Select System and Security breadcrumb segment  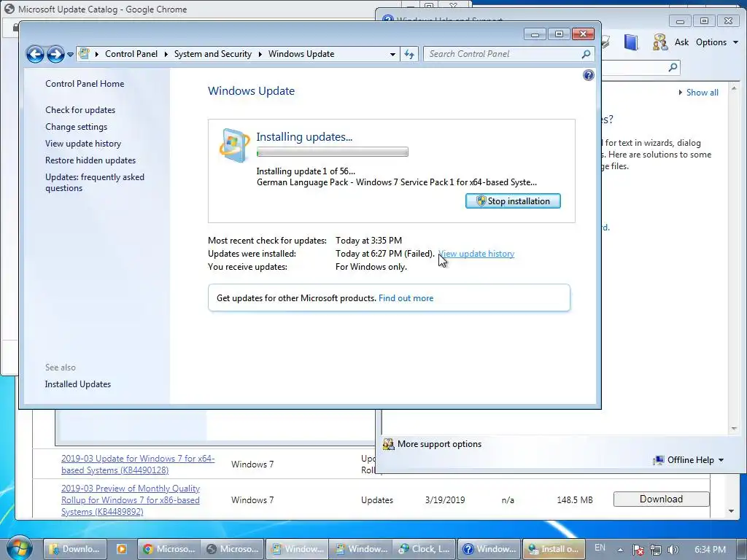(213, 54)
